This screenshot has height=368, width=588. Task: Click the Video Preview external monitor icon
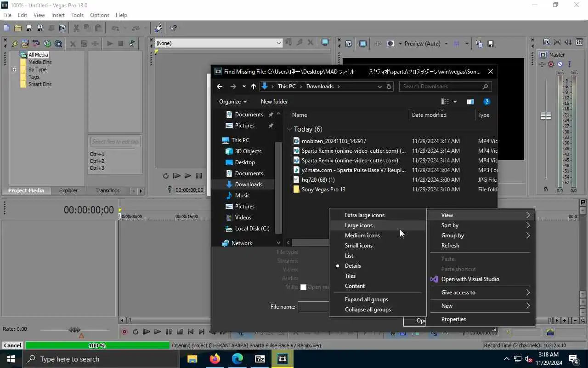[363, 44]
